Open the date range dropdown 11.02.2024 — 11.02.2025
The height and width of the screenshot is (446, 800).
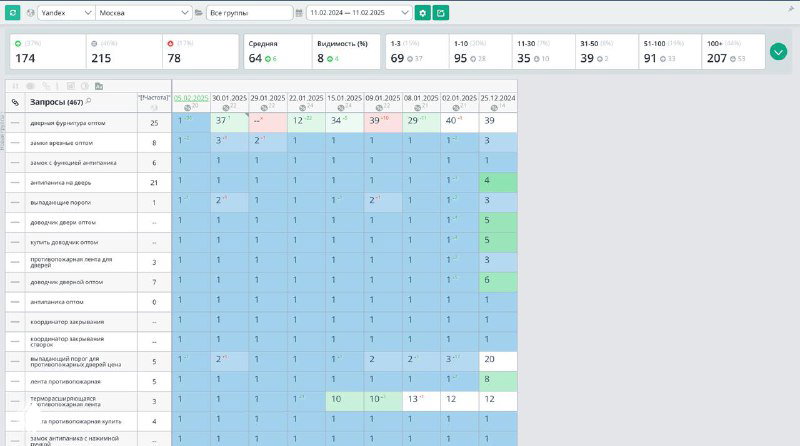[359, 13]
